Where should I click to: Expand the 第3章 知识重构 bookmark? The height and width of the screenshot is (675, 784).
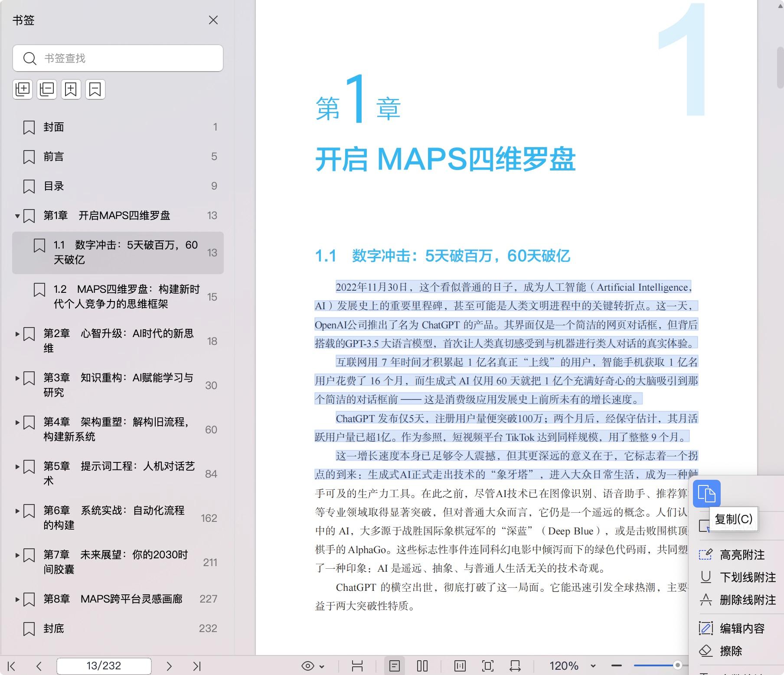point(17,378)
